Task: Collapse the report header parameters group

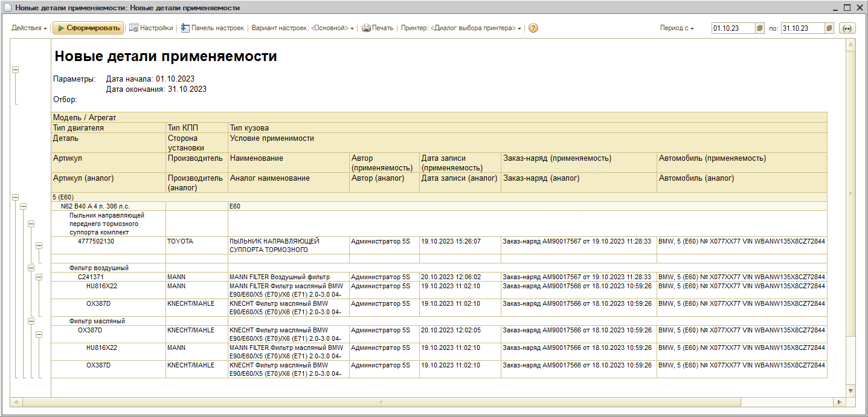Action: 16,69
